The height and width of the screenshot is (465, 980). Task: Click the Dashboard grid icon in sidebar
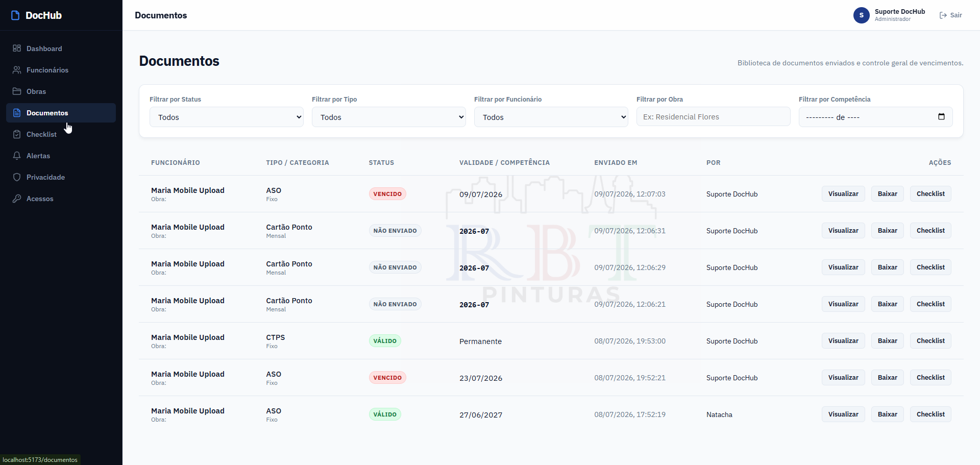(17, 48)
